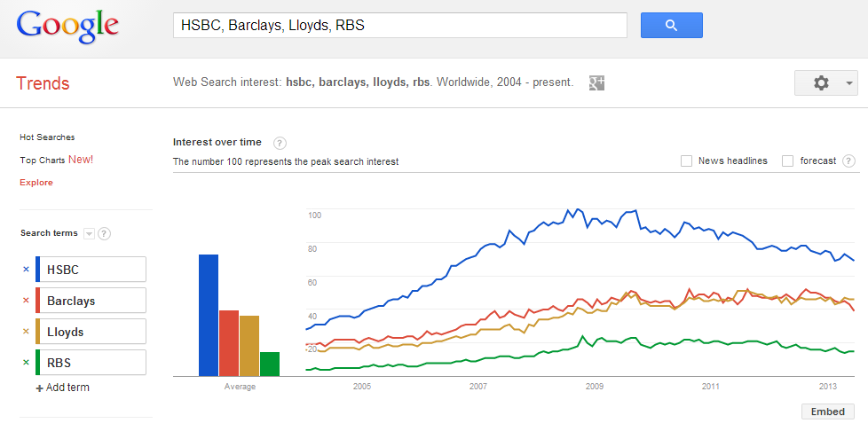Click the blue HSBC average bar

pos(209,316)
